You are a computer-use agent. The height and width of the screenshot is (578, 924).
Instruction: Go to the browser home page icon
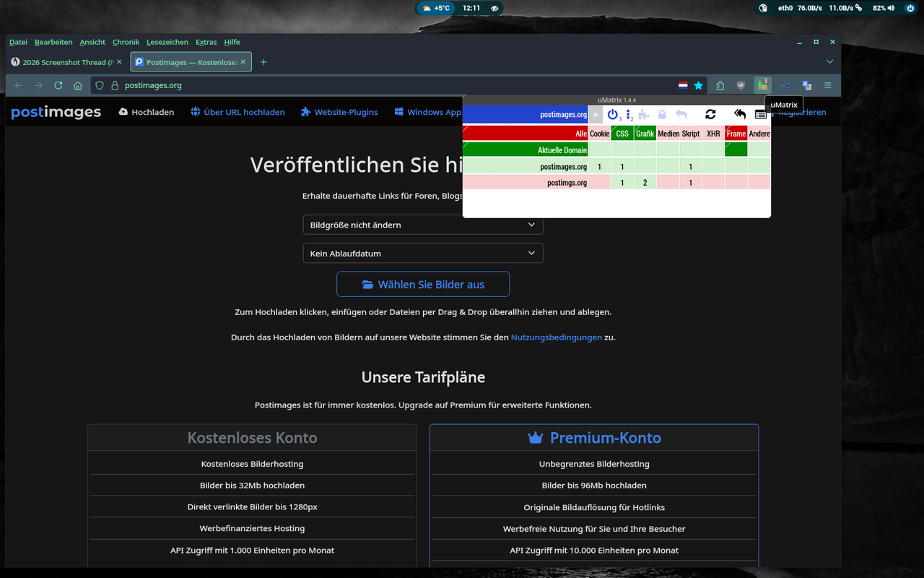click(x=78, y=85)
